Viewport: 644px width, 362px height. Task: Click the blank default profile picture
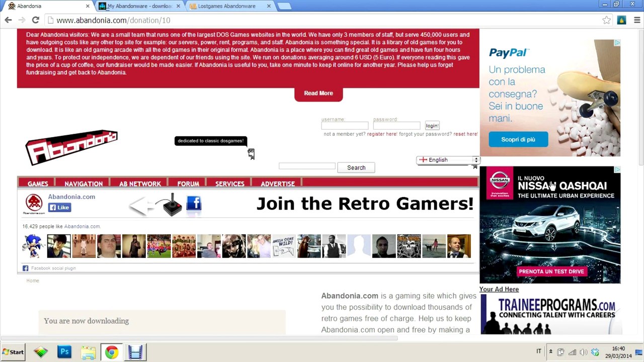point(359,246)
